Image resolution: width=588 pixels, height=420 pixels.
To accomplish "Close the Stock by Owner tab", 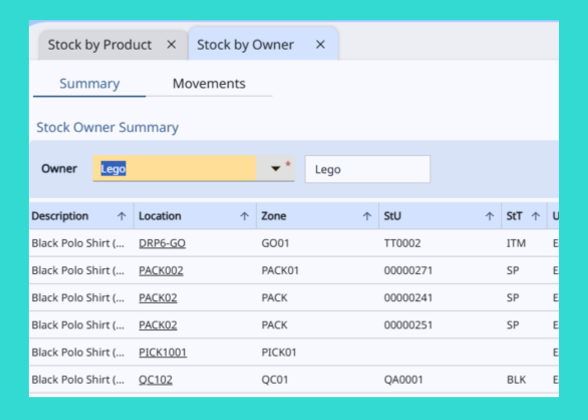I will [x=320, y=45].
